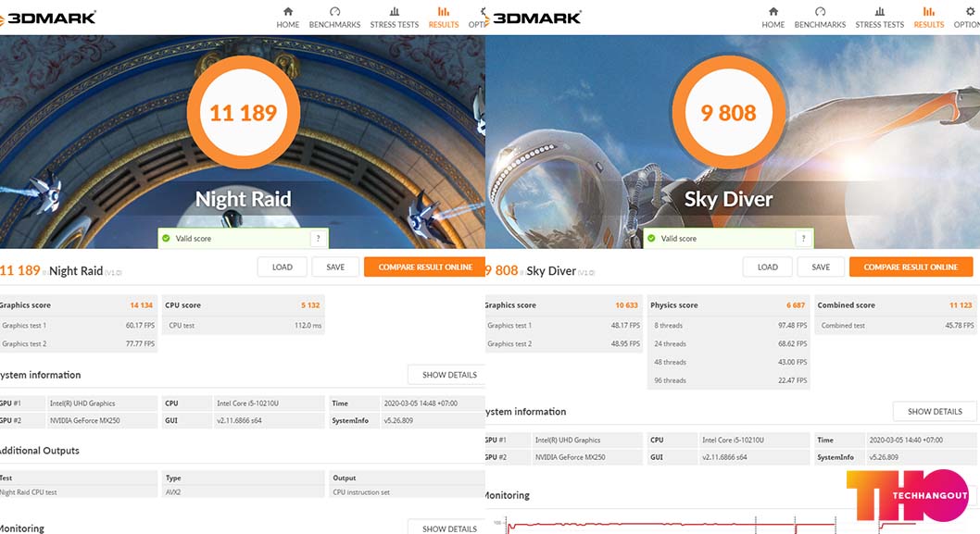
Task: Click green check icon beside Sky Diver Valid score
Action: coord(651,238)
